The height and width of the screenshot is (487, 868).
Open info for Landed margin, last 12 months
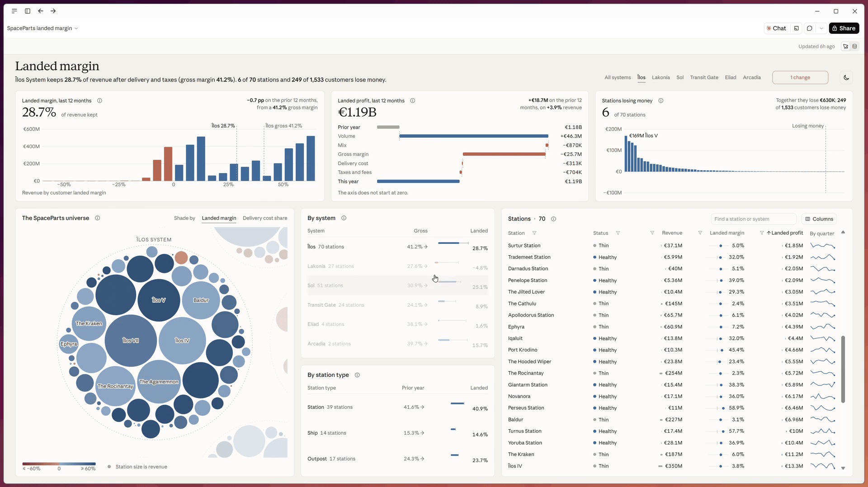point(99,101)
